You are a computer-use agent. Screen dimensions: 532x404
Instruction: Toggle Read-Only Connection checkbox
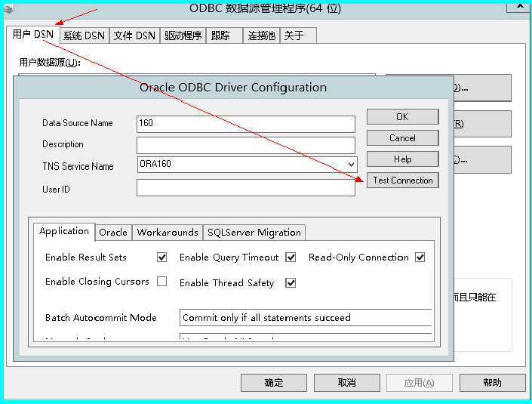[x=420, y=258]
